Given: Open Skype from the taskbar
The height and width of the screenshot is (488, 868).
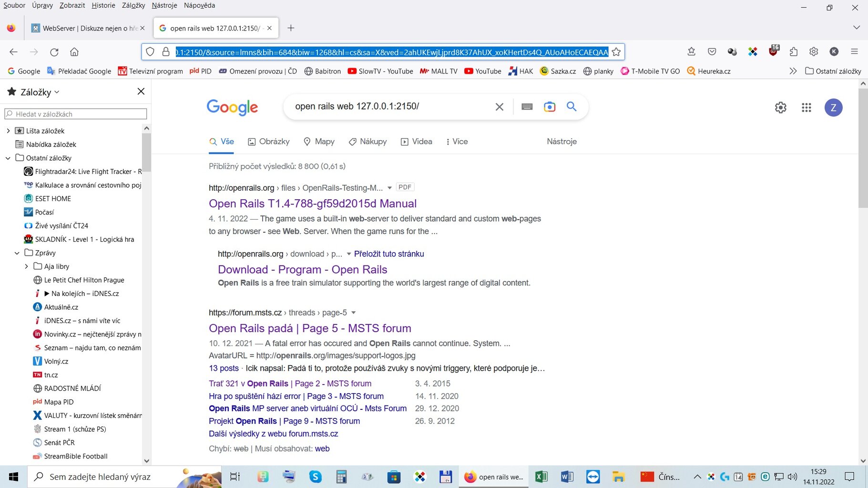Looking at the screenshot, I should (315, 477).
